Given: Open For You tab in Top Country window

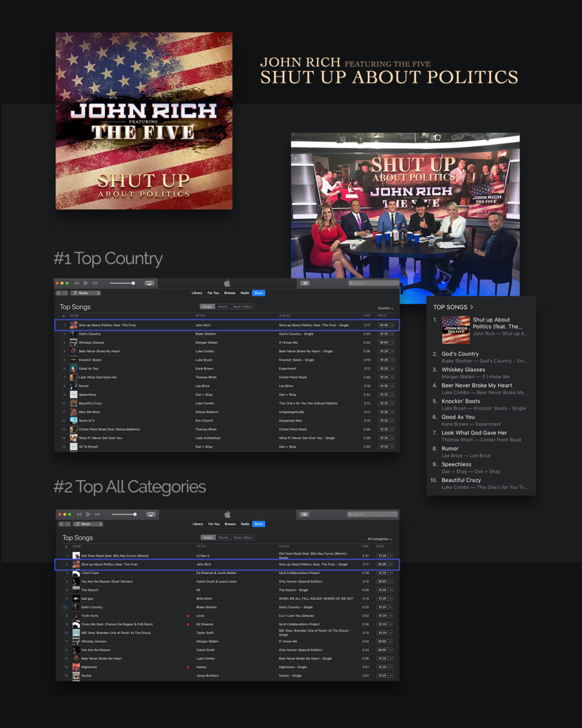Looking at the screenshot, I should pos(213,293).
